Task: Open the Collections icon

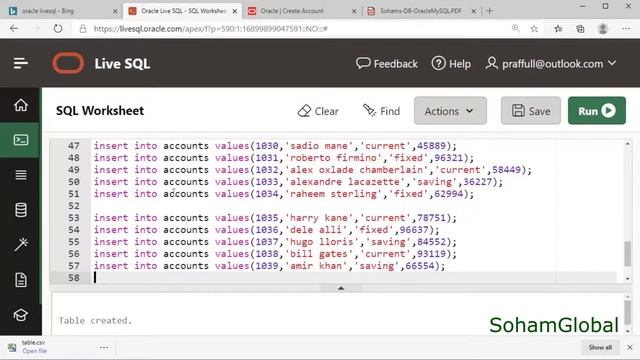Action: tap(580, 29)
